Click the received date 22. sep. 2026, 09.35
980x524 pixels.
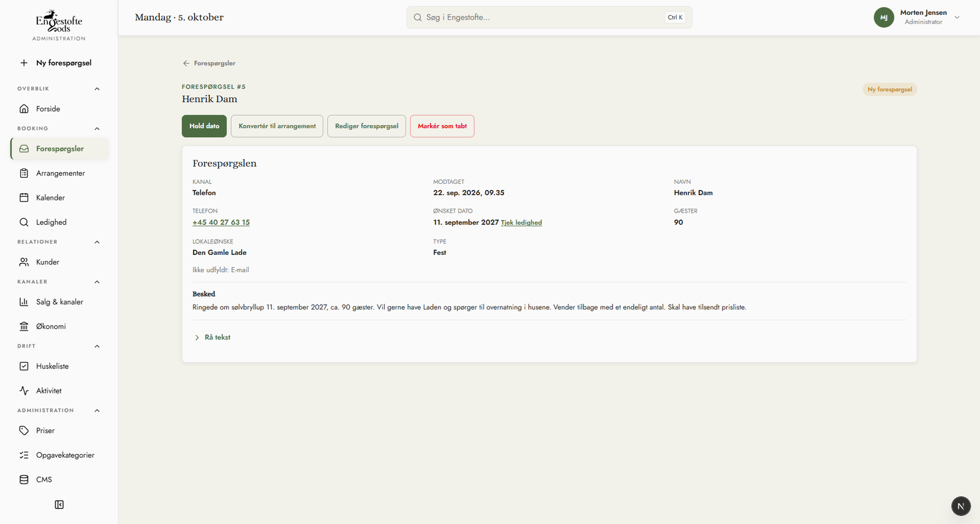(469, 192)
